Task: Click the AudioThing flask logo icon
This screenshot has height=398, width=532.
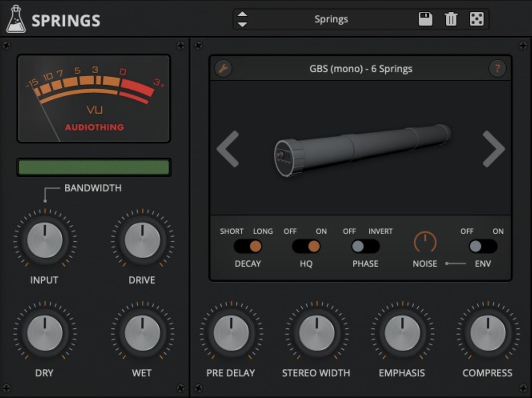Action: click(16, 19)
